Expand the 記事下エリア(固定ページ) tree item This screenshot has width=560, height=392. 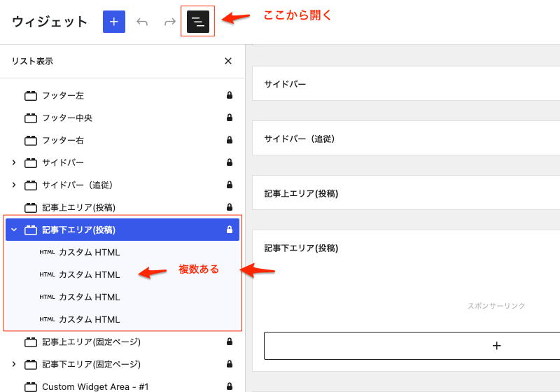[x=14, y=364]
